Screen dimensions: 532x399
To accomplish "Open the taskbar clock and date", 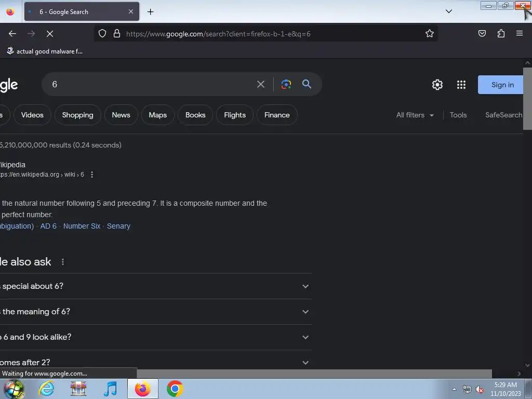I will (x=506, y=389).
